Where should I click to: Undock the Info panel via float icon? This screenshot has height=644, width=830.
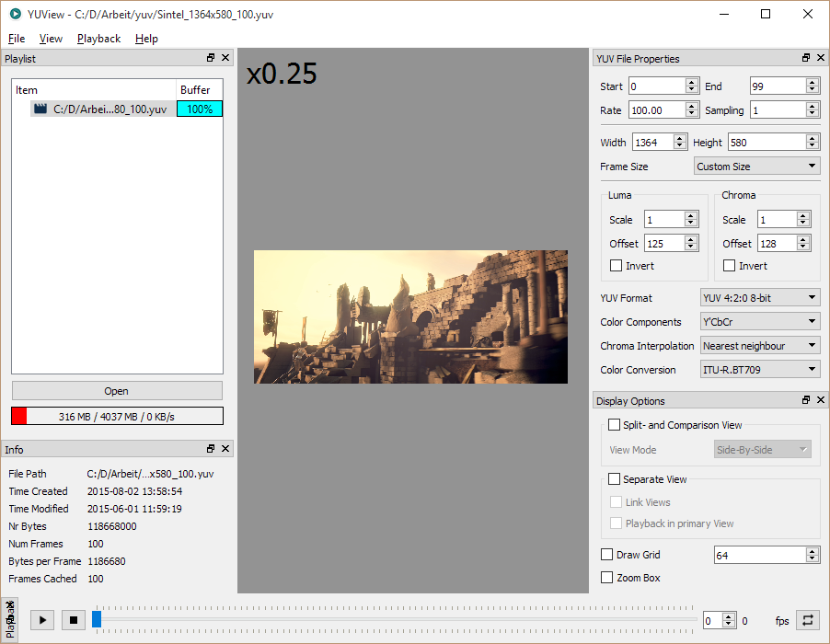pos(211,449)
